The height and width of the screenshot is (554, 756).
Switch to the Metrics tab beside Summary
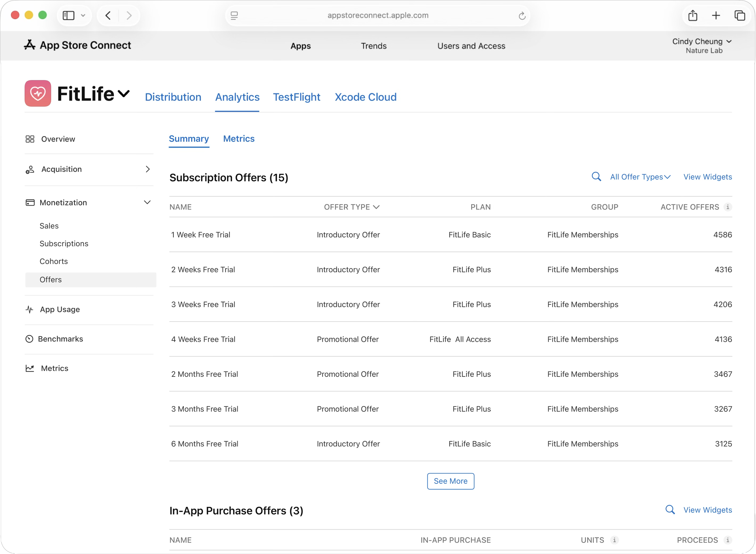(239, 138)
